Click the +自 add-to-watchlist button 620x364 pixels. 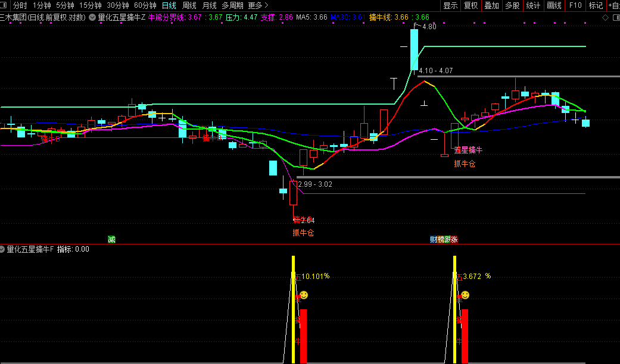(x=613, y=5)
